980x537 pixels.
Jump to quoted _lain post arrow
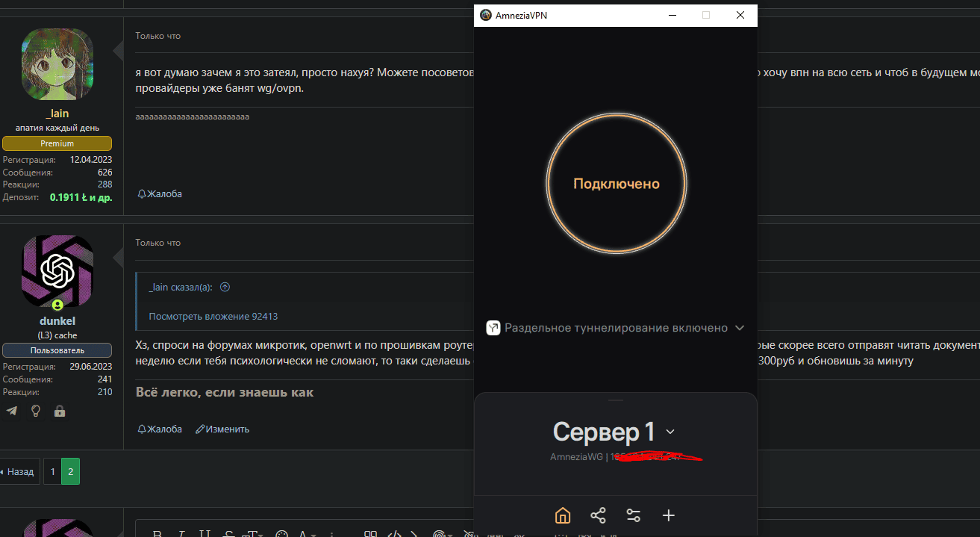point(225,287)
